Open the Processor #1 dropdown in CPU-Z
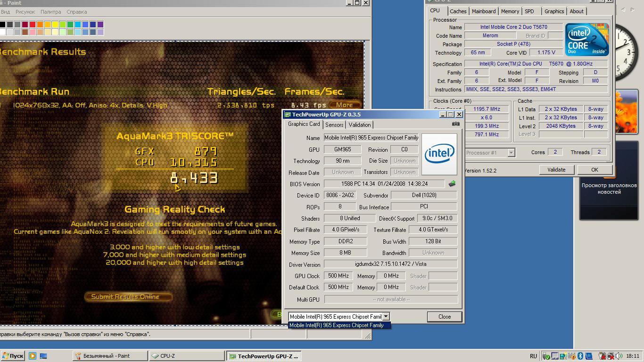 (511, 153)
